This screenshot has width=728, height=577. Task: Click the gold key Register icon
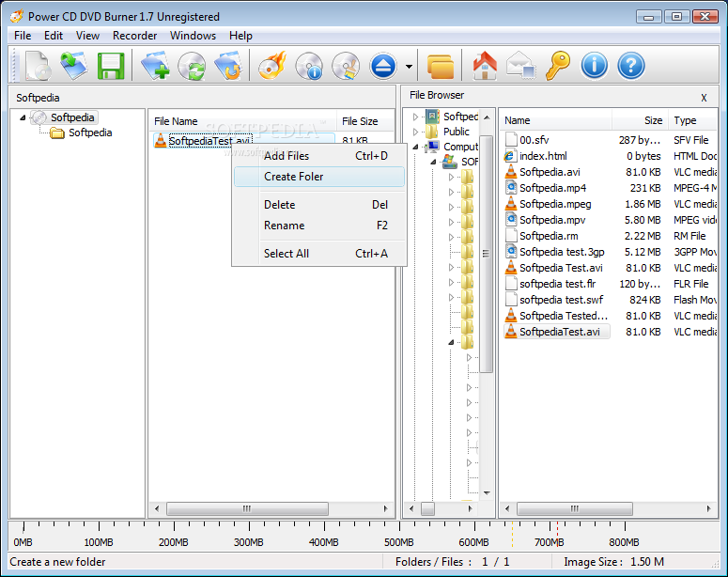click(x=558, y=66)
